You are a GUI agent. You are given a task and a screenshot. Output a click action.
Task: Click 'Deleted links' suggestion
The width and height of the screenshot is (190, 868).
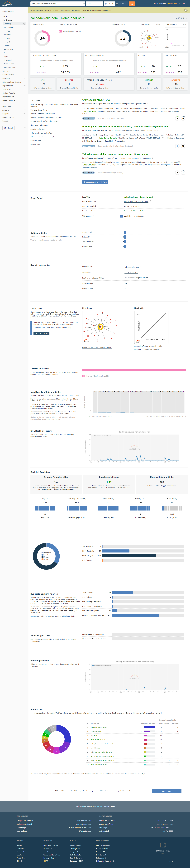[35, 145]
